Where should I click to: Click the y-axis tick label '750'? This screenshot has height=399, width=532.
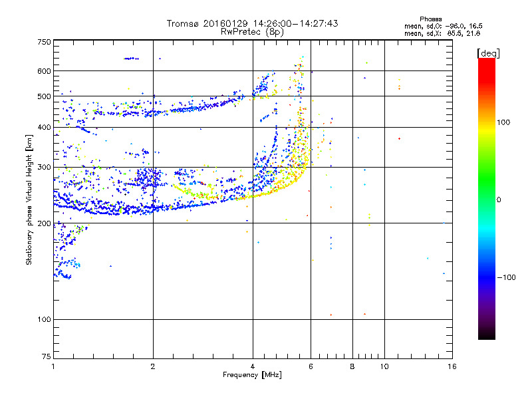(x=44, y=42)
